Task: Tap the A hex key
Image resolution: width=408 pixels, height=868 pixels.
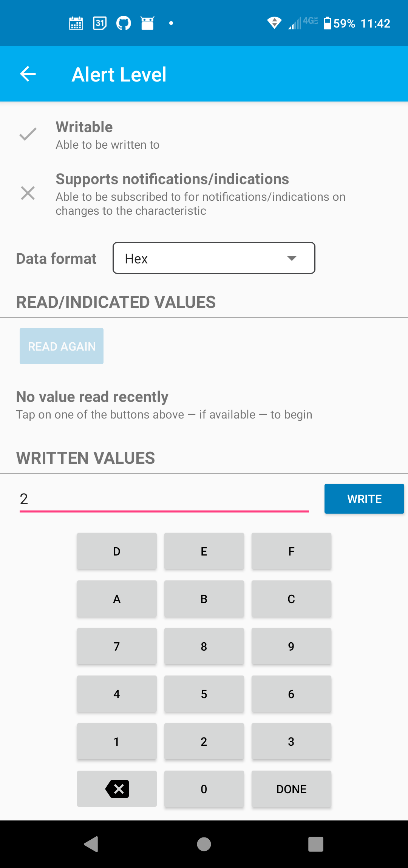Action: [x=117, y=599]
